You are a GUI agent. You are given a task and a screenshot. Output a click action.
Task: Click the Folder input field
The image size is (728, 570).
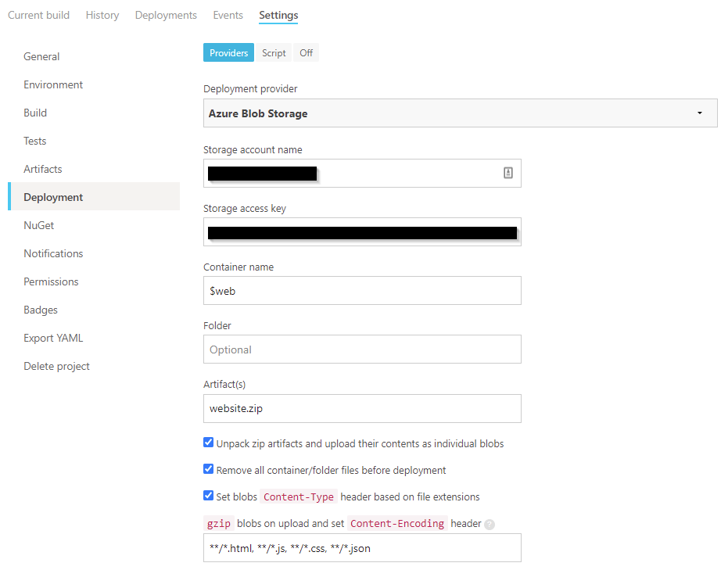coord(362,350)
